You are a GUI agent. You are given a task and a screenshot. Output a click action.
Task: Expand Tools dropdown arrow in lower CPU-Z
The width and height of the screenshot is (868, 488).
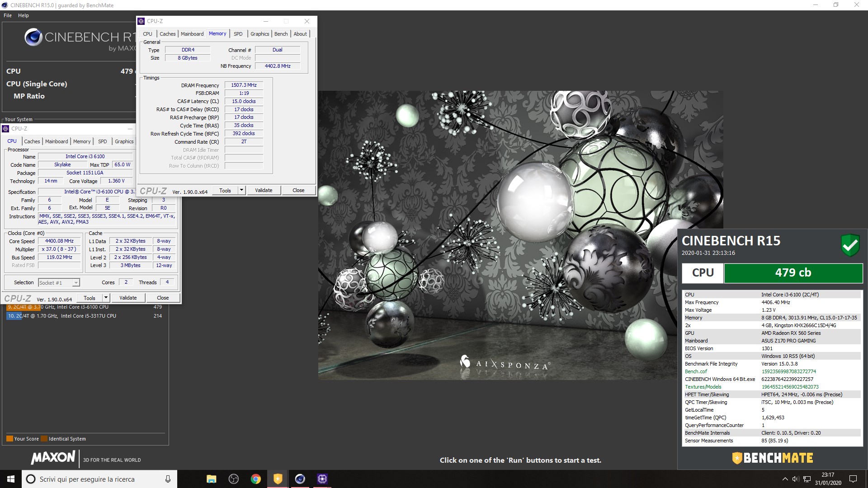pos(106,298)
